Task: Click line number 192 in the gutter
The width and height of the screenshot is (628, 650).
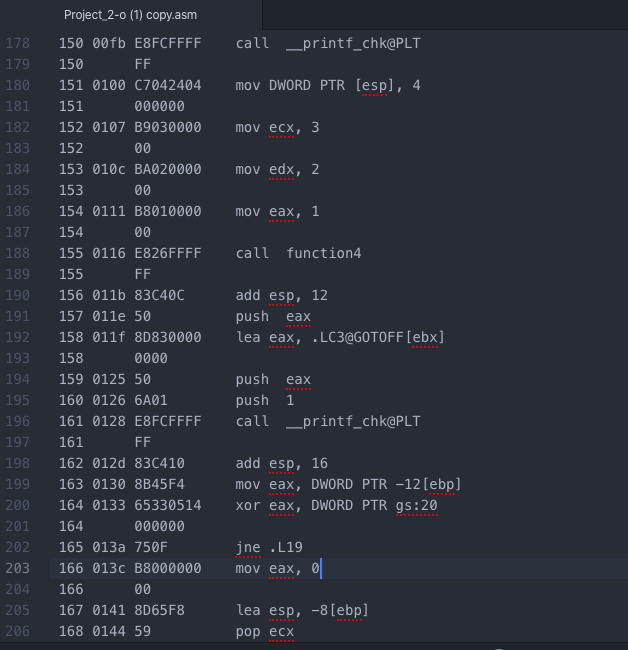Action: [17, 337]
